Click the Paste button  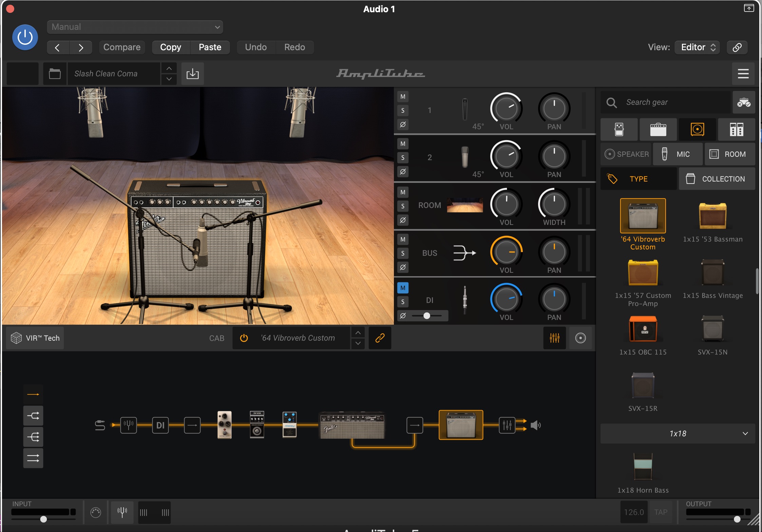tap(210, 47)
